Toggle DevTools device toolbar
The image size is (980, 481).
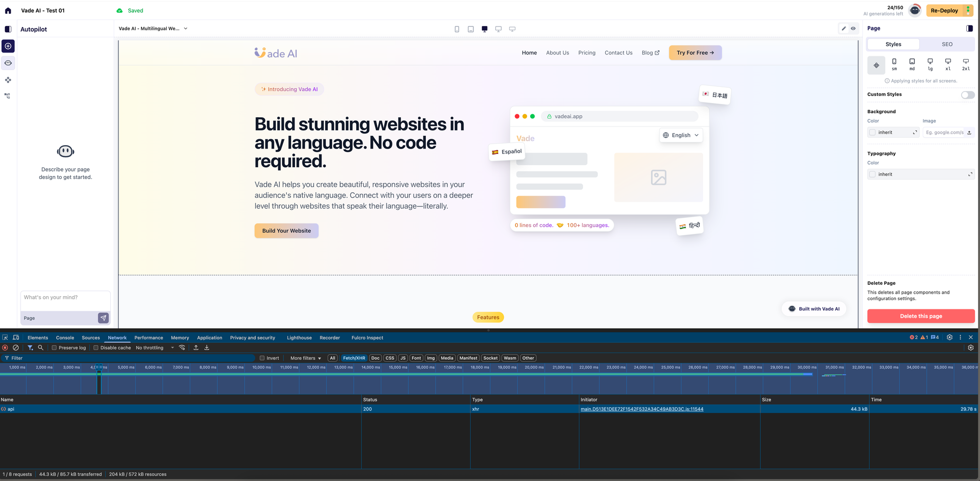click(16, 337)
